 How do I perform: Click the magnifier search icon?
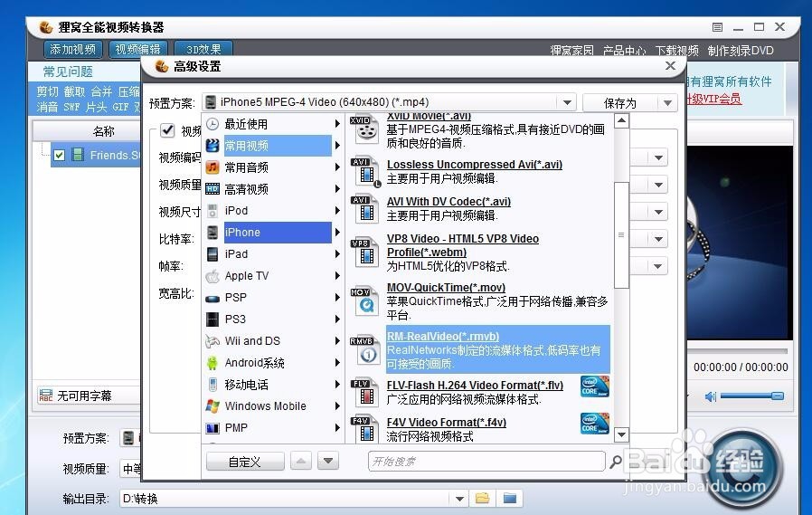pyautogui.click(x=615, y=461)
